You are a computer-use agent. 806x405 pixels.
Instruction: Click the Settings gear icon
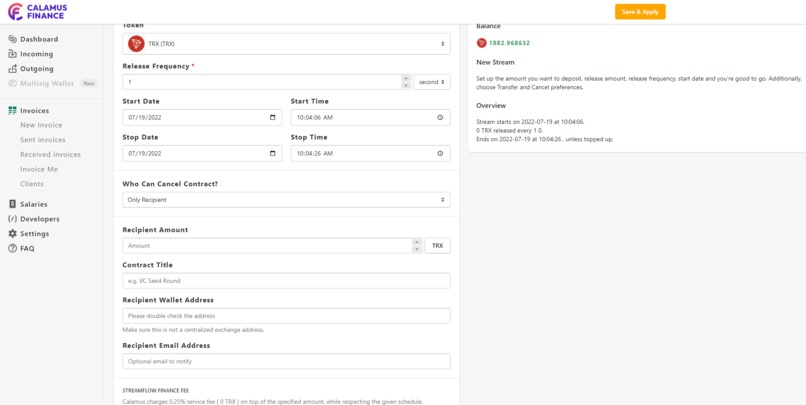coord(13,233)
